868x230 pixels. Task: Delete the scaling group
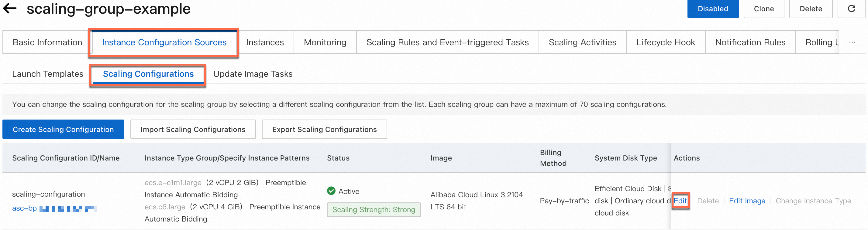pos(810,9)
